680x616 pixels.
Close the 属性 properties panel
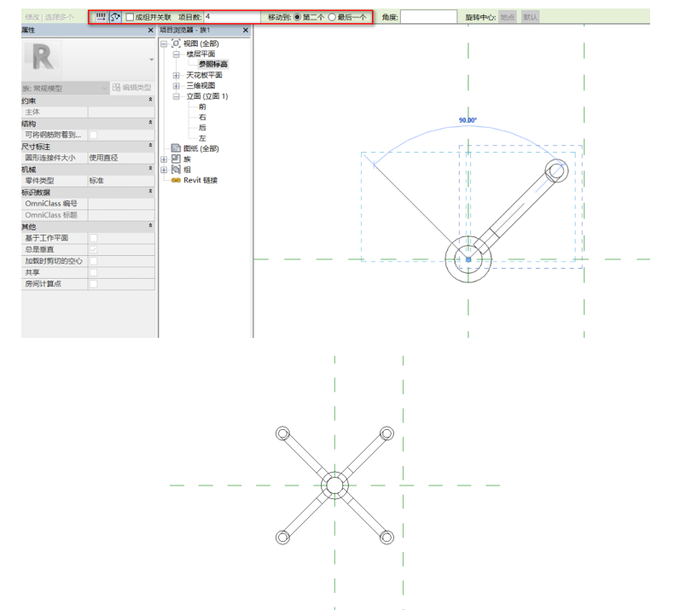coord(150,31)
